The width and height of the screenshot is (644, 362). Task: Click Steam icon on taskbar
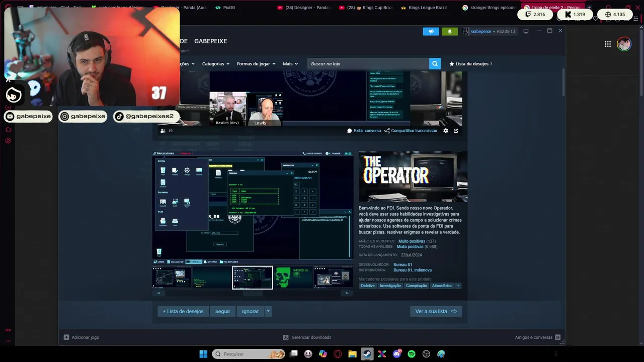(367, 354)
